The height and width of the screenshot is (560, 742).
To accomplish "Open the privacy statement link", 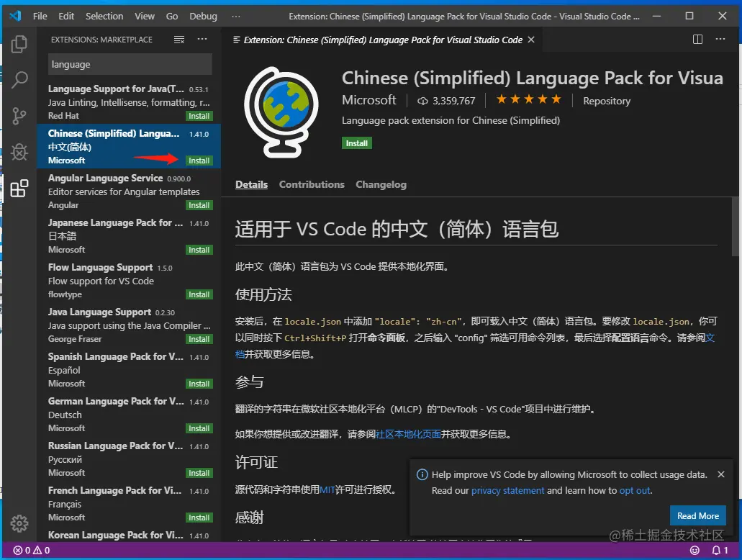I will (508, 490).
